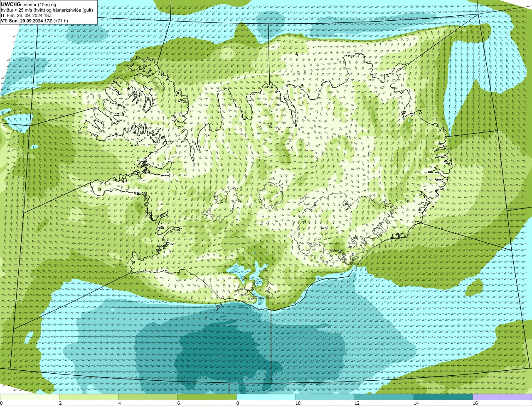Click the 6–8 m/s olive green legend swatch
Viewport: 532px width, 406px height.
(207, 397)
